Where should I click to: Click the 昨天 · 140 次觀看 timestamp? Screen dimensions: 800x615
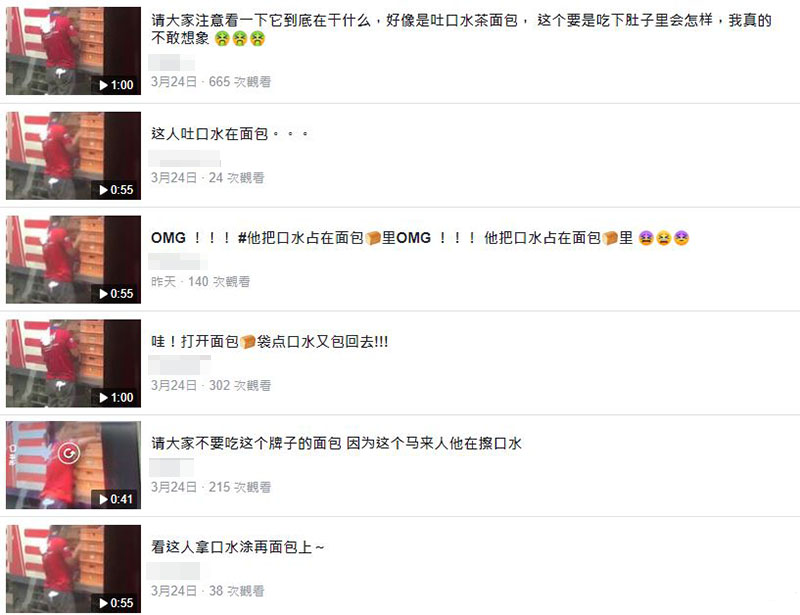201,282
